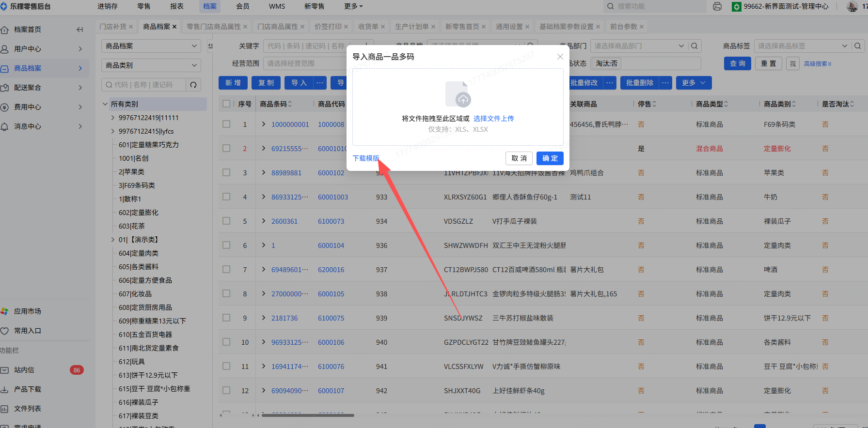
Task: Click the horizontal scrollbar under the table
Action: coord(308,415)
